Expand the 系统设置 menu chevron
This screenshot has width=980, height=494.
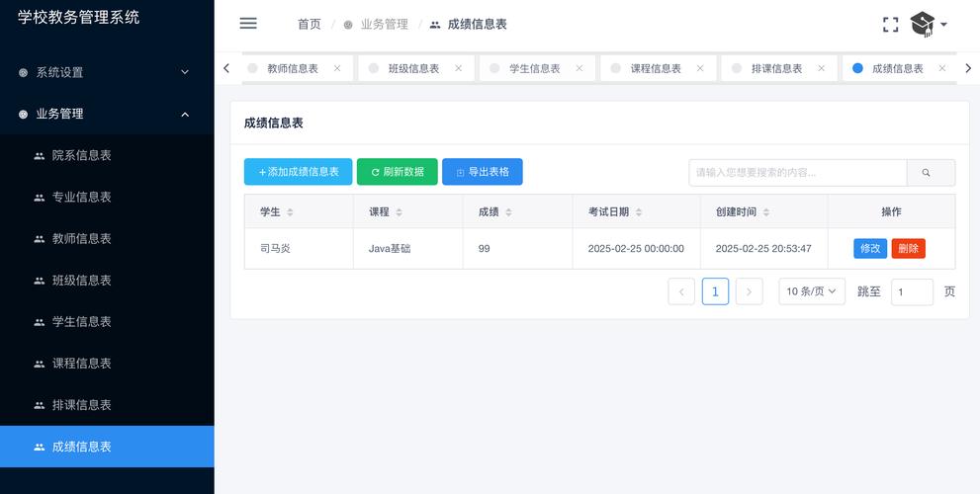point(185,72)
